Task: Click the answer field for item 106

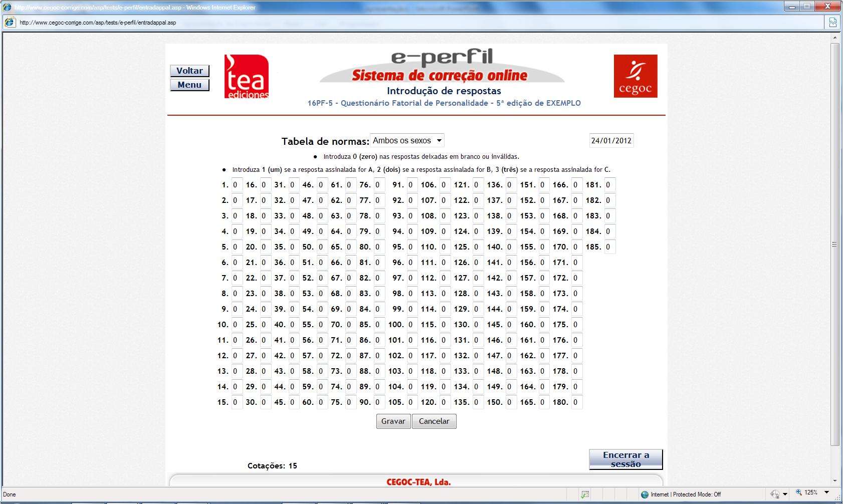Action: click(446, 185)
